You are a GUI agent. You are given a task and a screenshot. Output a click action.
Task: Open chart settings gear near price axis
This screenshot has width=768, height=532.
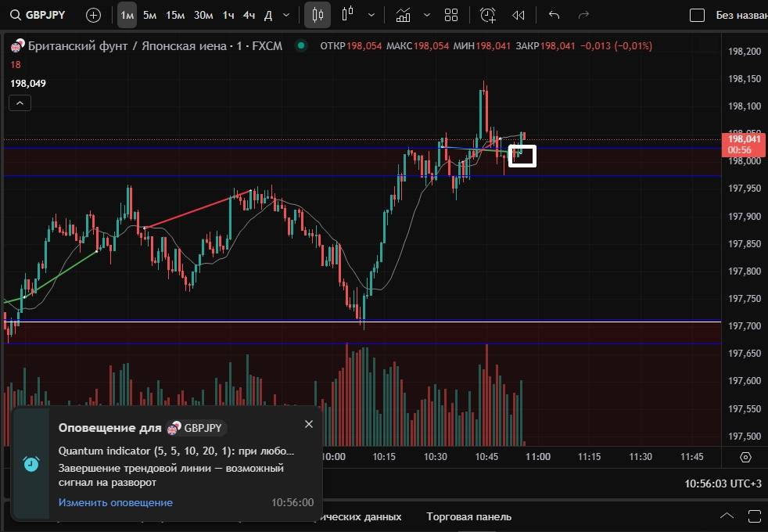[745, 458]
